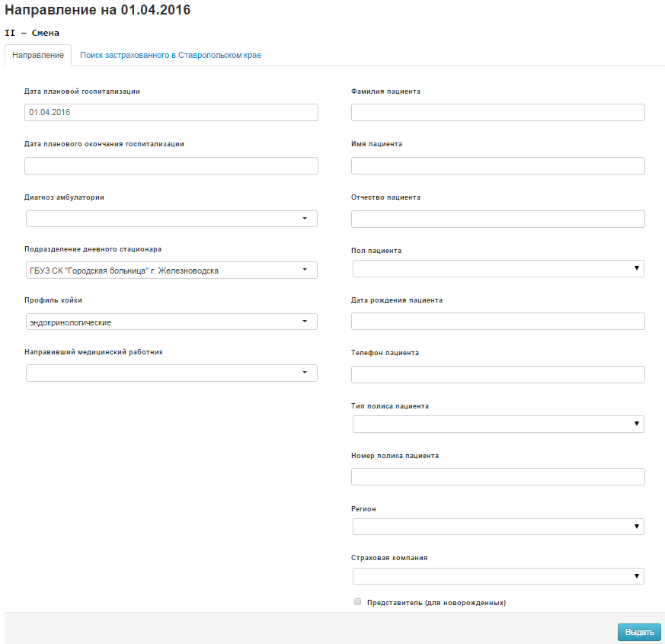Screen dimensions: 665x644
Task: Expand the Диагноз амбулатории dropdown
Action: coord(171,219)
